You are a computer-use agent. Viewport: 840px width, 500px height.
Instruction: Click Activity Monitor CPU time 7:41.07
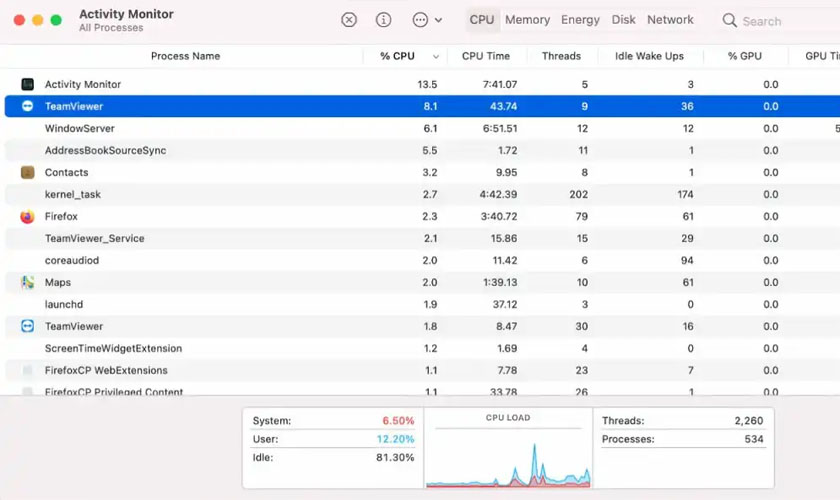pyautogui.click(x=499, y=84)
